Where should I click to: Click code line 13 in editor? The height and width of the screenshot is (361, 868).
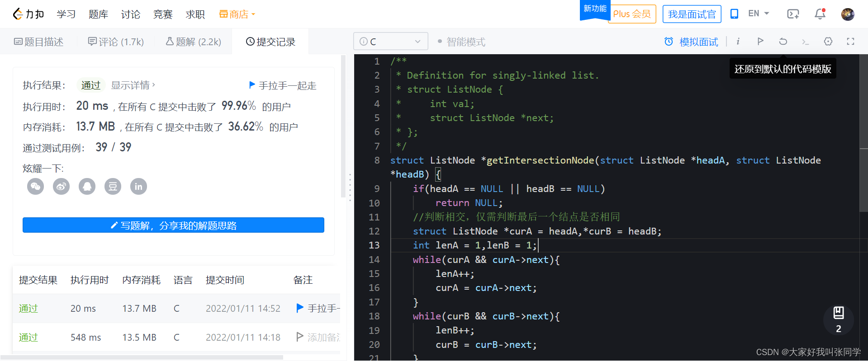[624, 245]
